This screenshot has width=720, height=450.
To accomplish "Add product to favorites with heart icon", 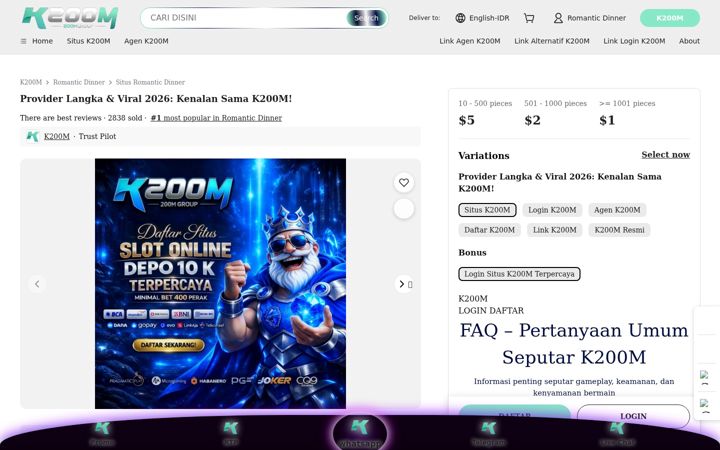I will pos(404,182).
